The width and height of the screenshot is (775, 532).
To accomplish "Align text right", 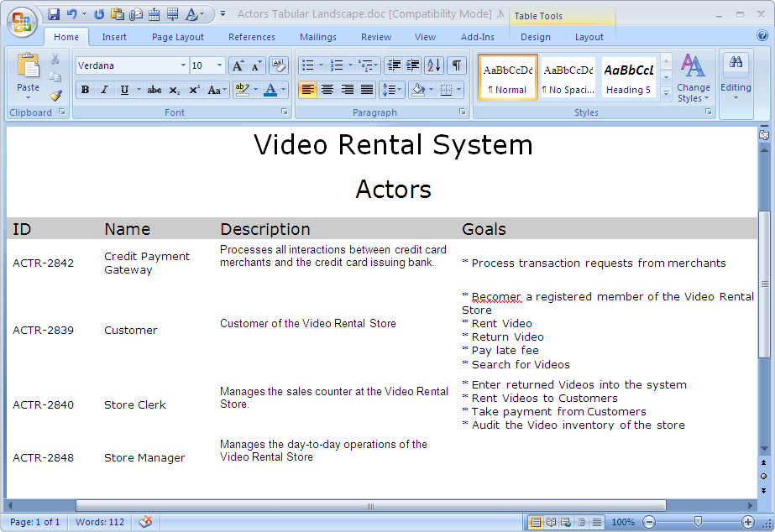I will 348,90.
